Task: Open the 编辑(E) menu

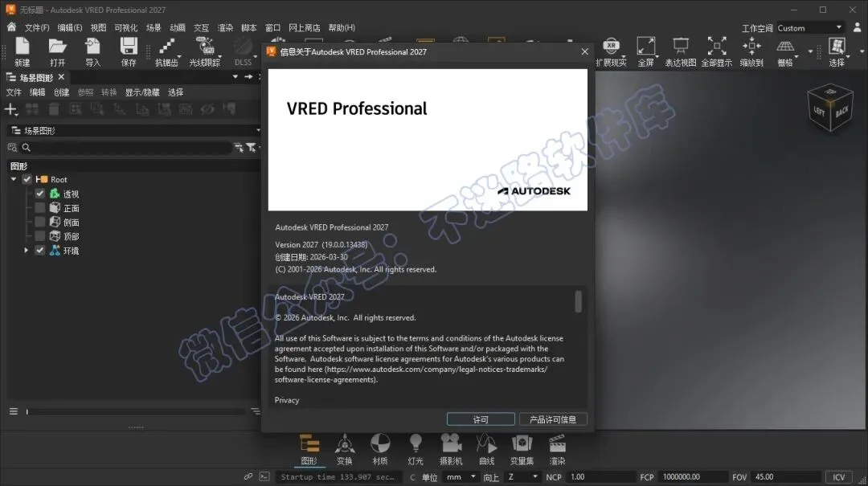Action: [x=70, y=27]
